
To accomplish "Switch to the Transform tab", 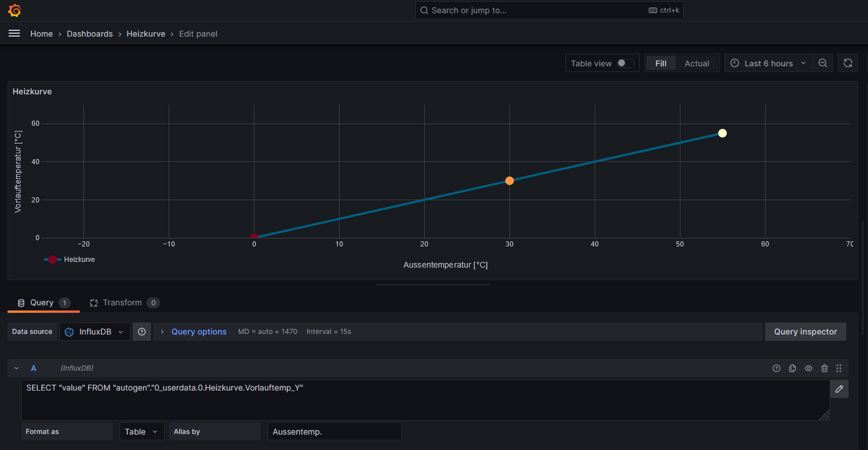I will click(x=124, y=302).
